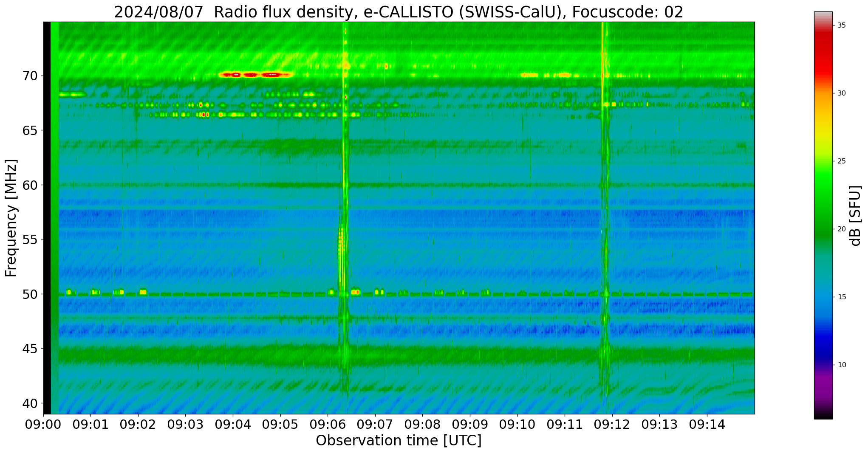Image resolution: width=868 pixels, height=453 pixels.
Task: Click the colorbar tick label 10
Action: point(842,365)
